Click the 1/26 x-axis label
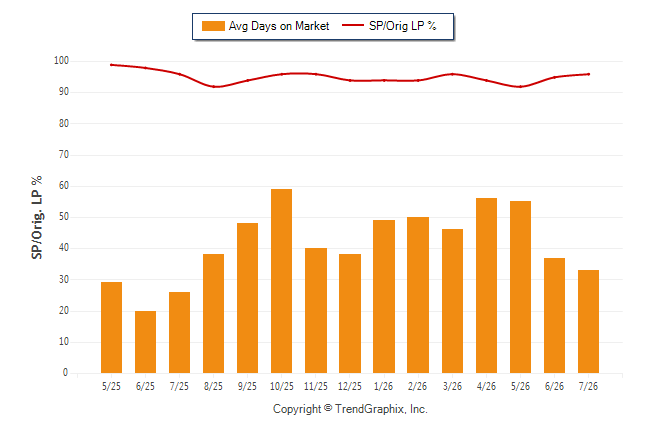This screenshot has height=434, width=646. click(384, 386)
